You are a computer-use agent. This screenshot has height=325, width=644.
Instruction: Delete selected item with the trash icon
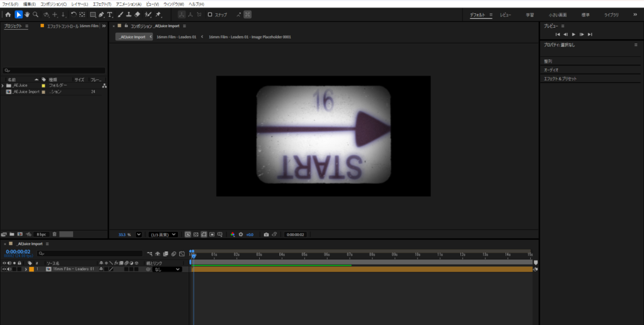point(55,234)
